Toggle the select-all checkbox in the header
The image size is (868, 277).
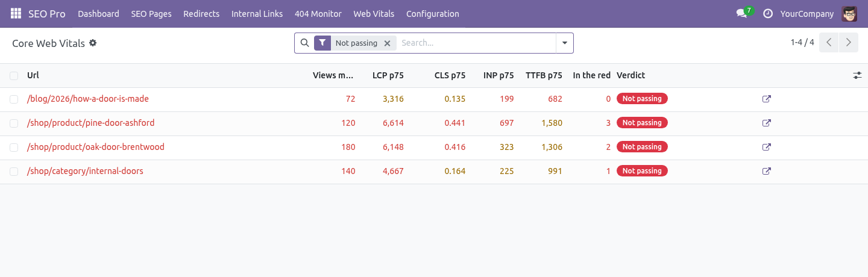point(14,75)
